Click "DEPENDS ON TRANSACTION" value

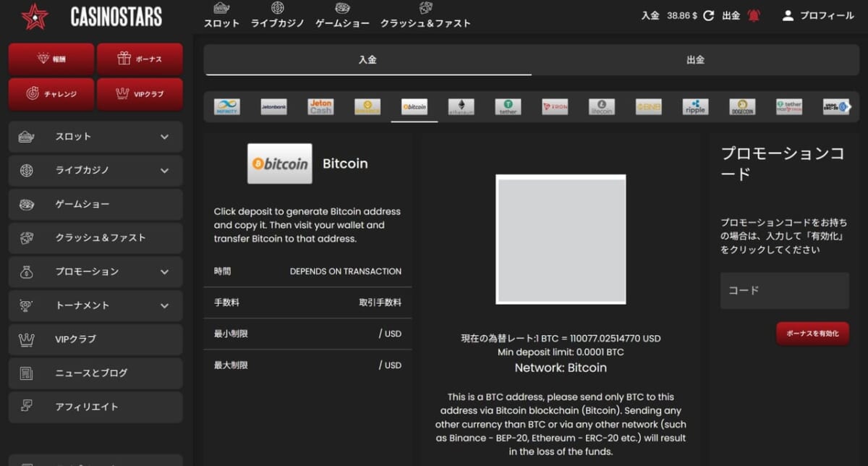346,271
